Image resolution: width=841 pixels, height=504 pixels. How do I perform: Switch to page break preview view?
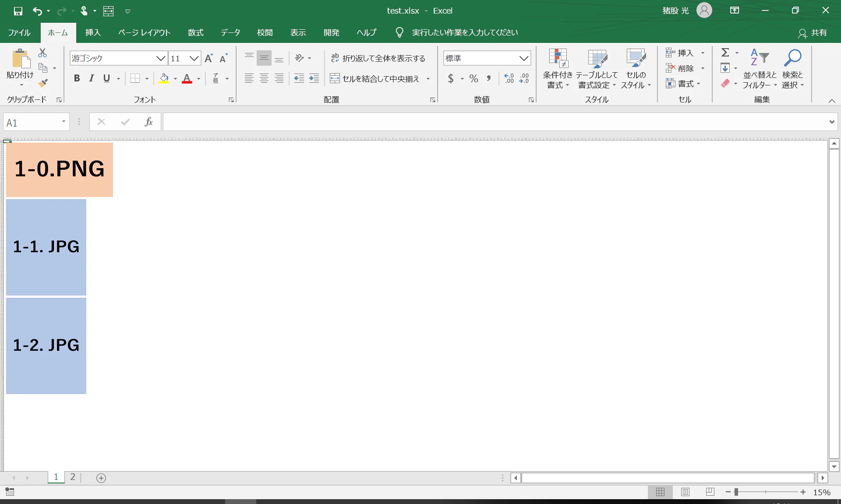710,492
